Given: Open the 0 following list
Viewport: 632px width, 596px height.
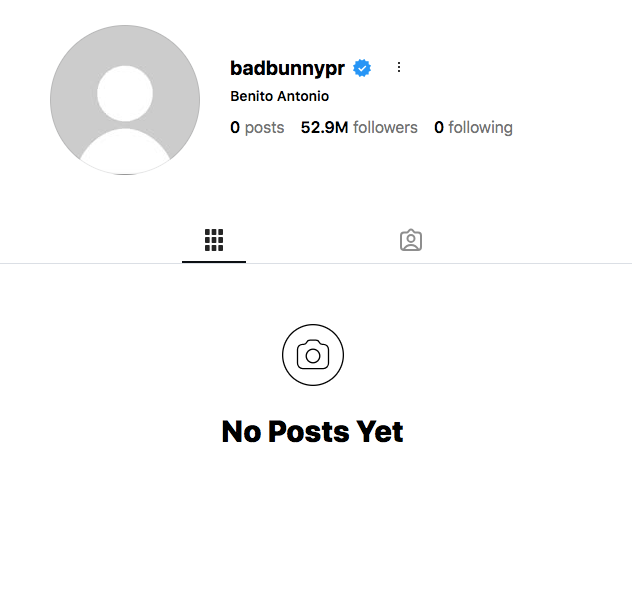Looking at the screenshot, I should coord(473,127).
